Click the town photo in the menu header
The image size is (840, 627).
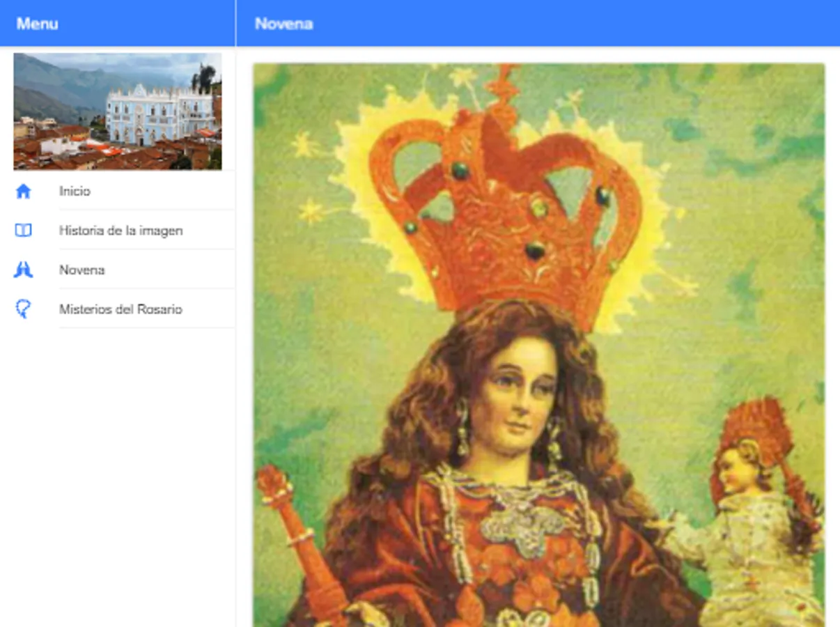coord(118,111)
